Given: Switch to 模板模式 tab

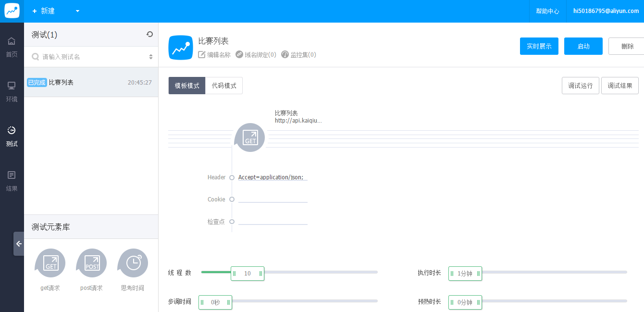Looking at the screenshot, I should click(187, 86).
